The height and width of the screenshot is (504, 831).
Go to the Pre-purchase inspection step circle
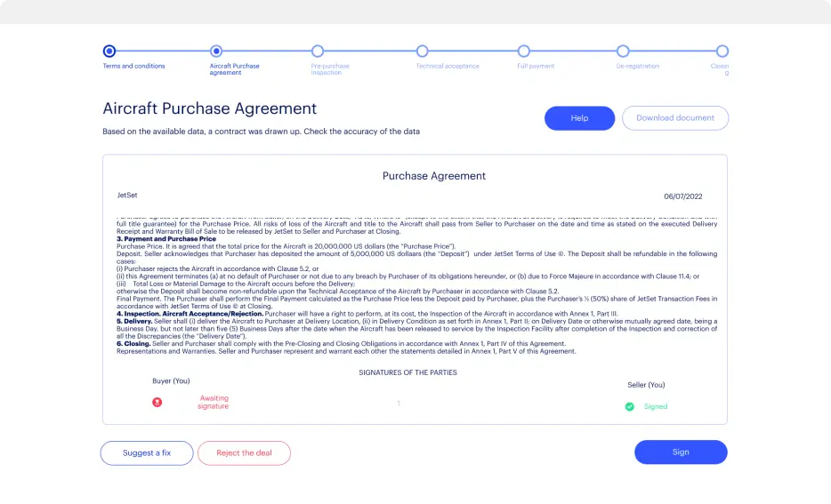(x=318, y=52)
